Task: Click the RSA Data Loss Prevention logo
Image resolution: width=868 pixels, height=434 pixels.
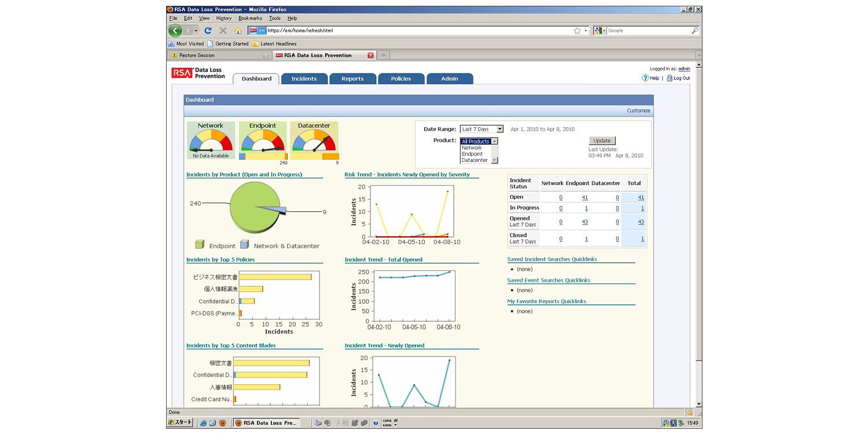Action: (x=198, y=73)
